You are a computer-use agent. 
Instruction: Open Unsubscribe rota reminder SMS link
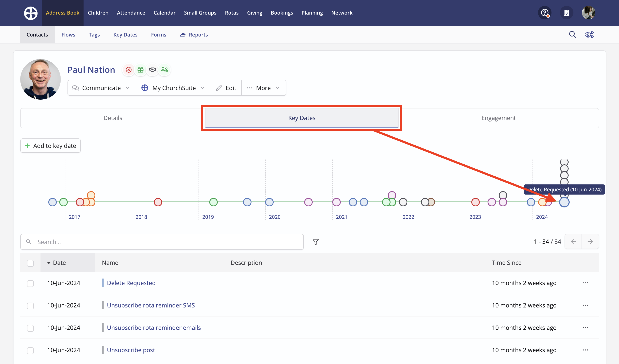(x=151, y=305)
